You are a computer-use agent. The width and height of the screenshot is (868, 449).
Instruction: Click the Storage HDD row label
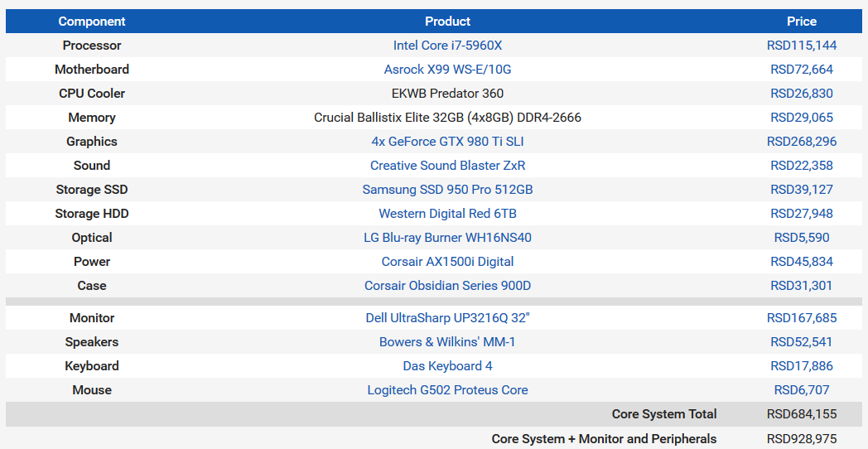(92, 213)
